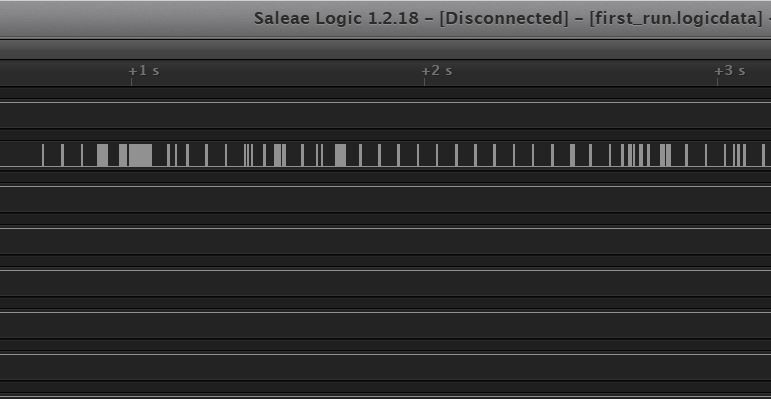The width and height of the screenshot is (771, 399).
Task: Select the flat top channel row above the waveform
Action: 386,115
